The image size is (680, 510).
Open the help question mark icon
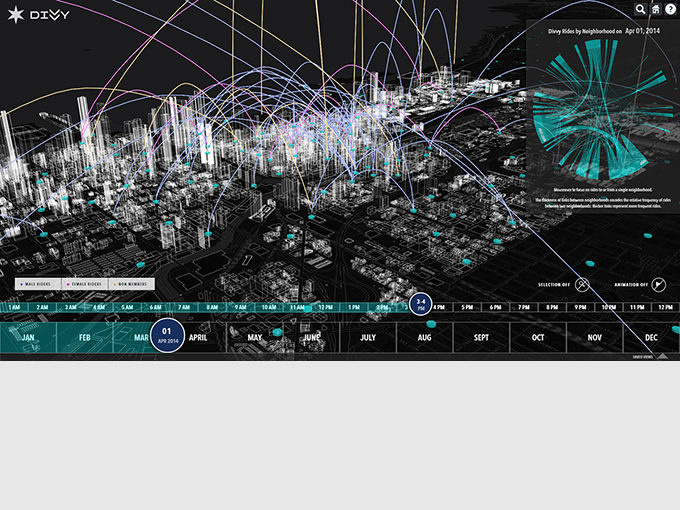670,9
